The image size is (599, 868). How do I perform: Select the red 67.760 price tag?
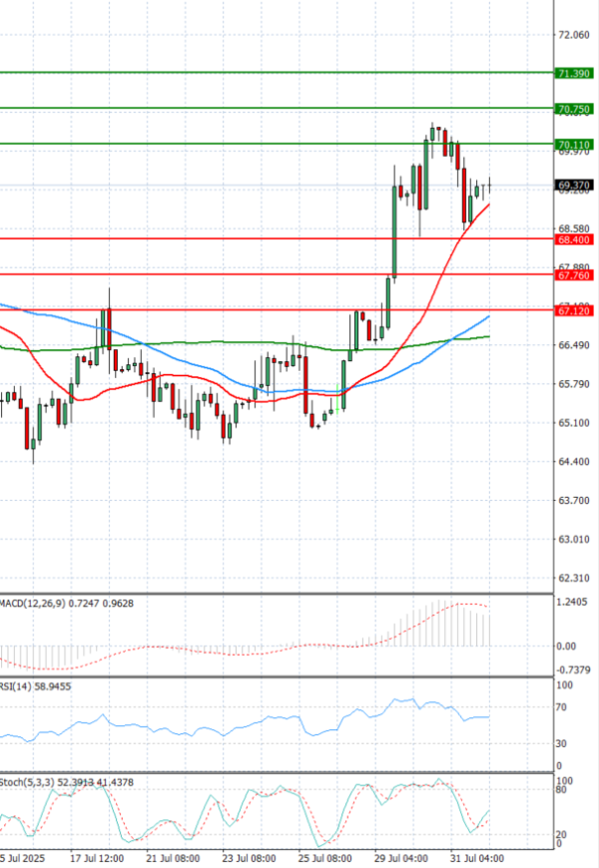coord(573,275)
